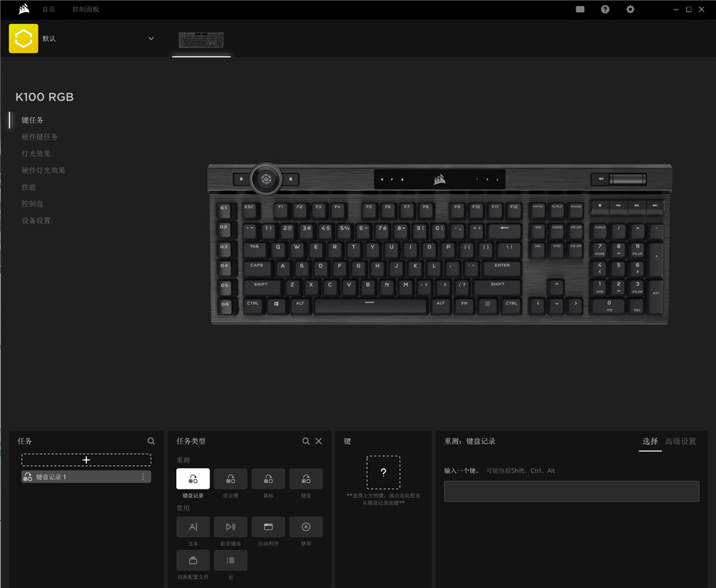The image size is (716, 588).
Task: Select the G3 macro key
Action: tap(224, 248)
